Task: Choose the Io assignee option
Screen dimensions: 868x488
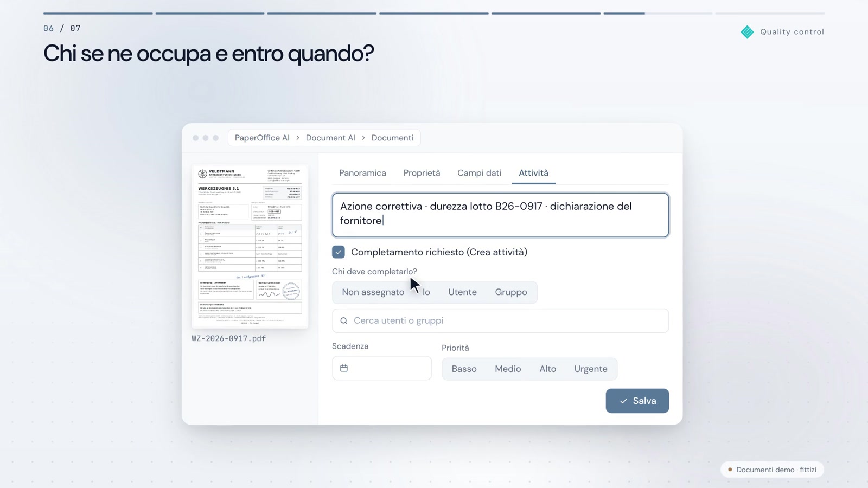Action: (426, 292)
